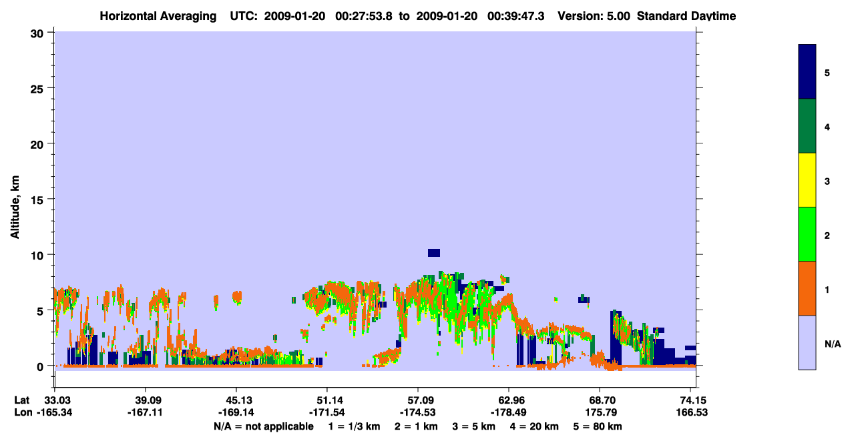Screen dimensions: 868x445
Task: Click the color bar label '2'
Action: tap(827, 236)
